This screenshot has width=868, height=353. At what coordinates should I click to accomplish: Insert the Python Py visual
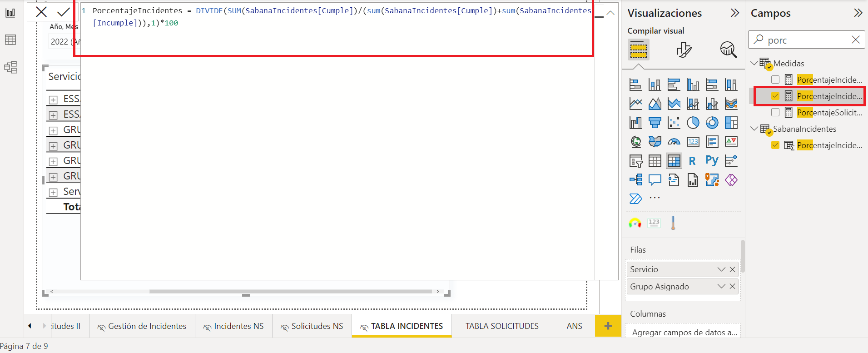pos(712,161)
